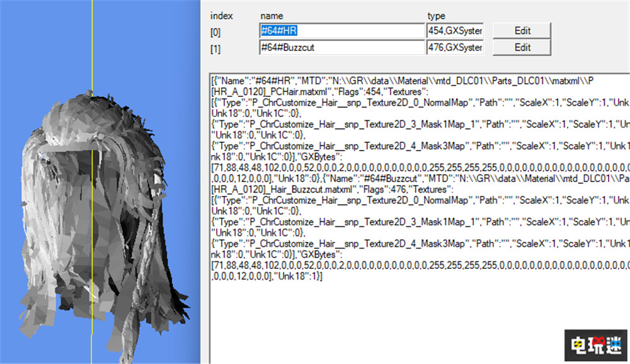Viewport: 630px width, 364px height.
Task: Click the "index" column header label
Action: tap(220, 16)
